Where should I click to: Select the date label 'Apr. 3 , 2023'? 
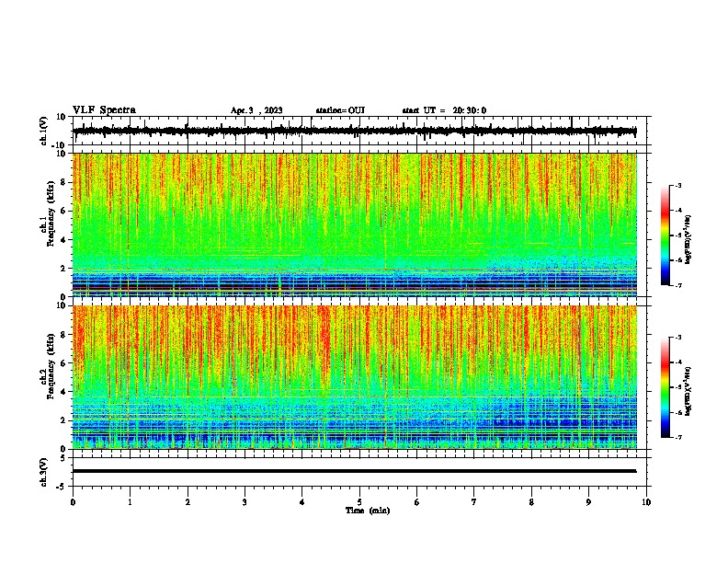256,110
